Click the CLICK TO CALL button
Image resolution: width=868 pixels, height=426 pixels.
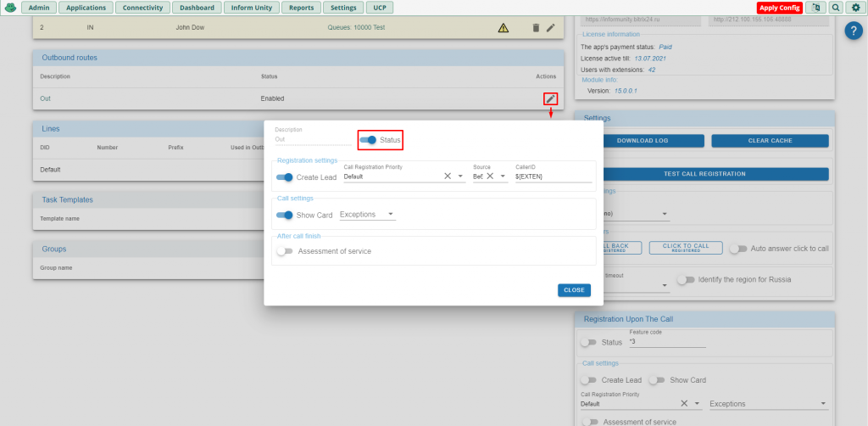pyautogui.click(x=686, y=248)
